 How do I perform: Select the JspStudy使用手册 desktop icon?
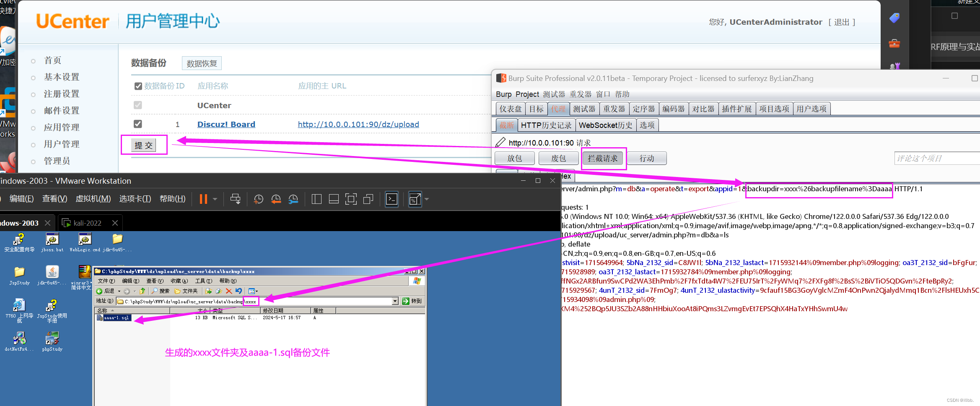pyautogui.click(x=52, y=311)
